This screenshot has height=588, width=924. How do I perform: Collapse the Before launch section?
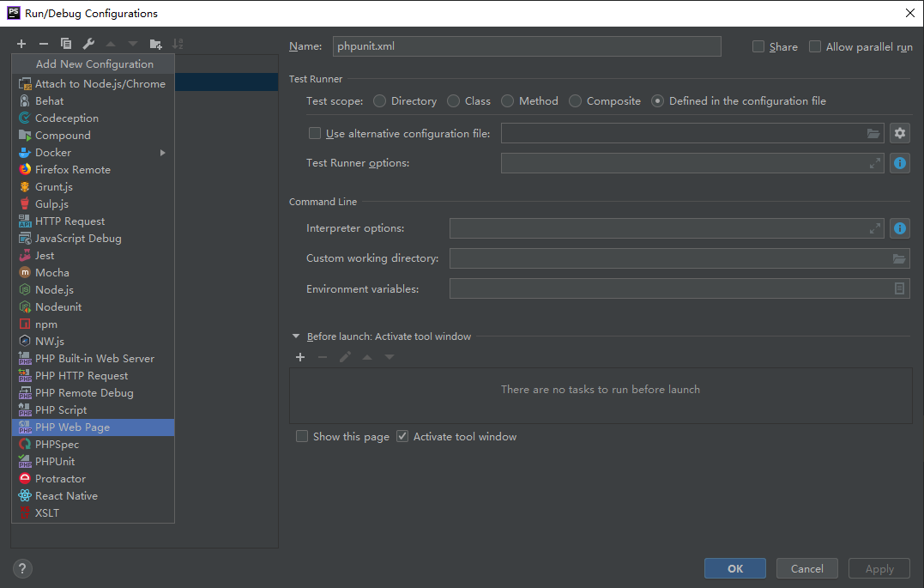tap(296, 336)
